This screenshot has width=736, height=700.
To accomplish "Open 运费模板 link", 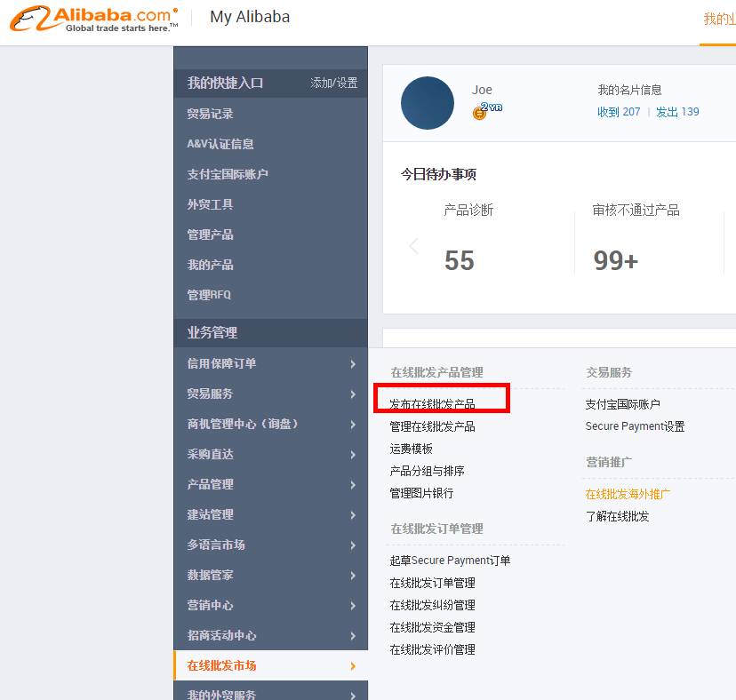I will pyautogui.click(x=412, y=449).
